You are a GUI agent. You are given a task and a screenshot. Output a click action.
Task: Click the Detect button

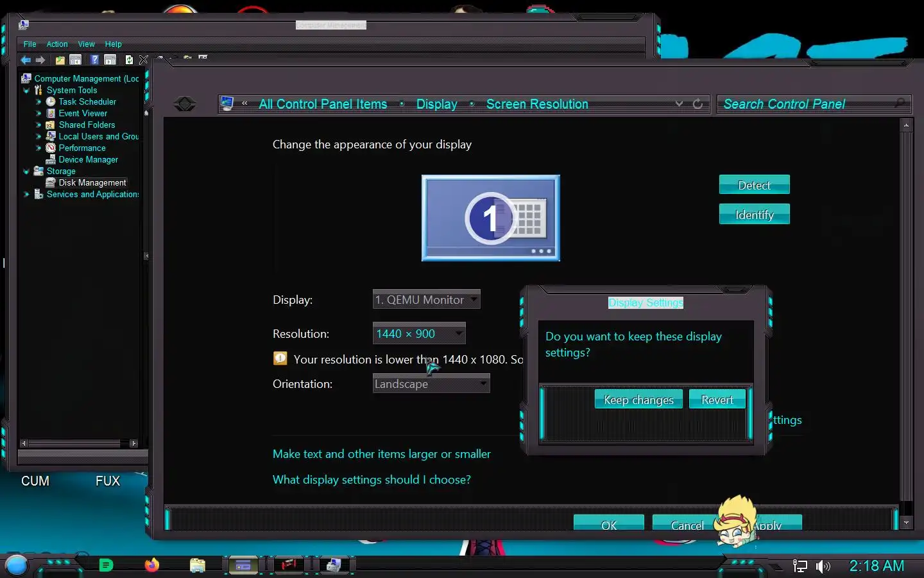coord(754,185)
